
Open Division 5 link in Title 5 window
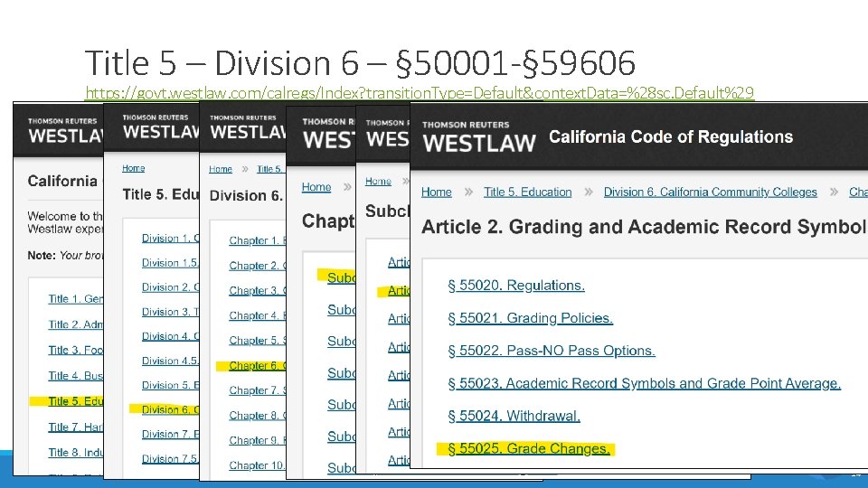point(170,385)
